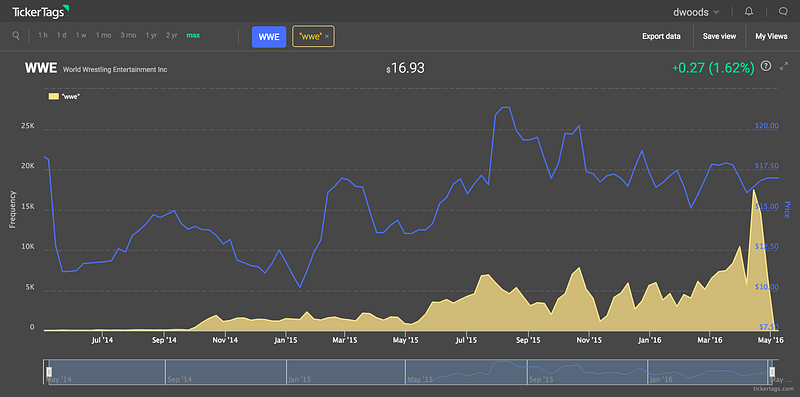Select the 1 h time range
Screen dimensions: 800x397
43,36
